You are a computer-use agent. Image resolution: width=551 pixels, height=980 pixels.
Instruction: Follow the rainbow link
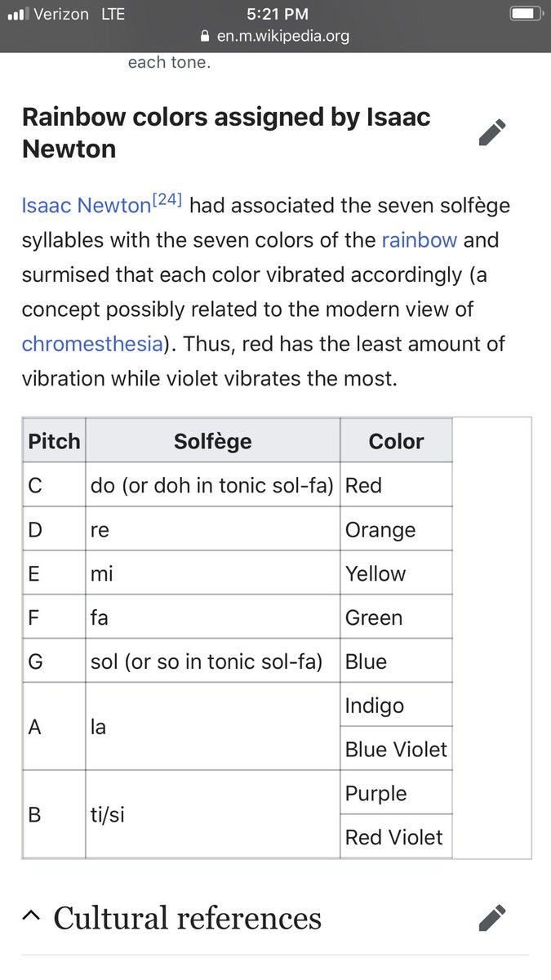point(420,240)
